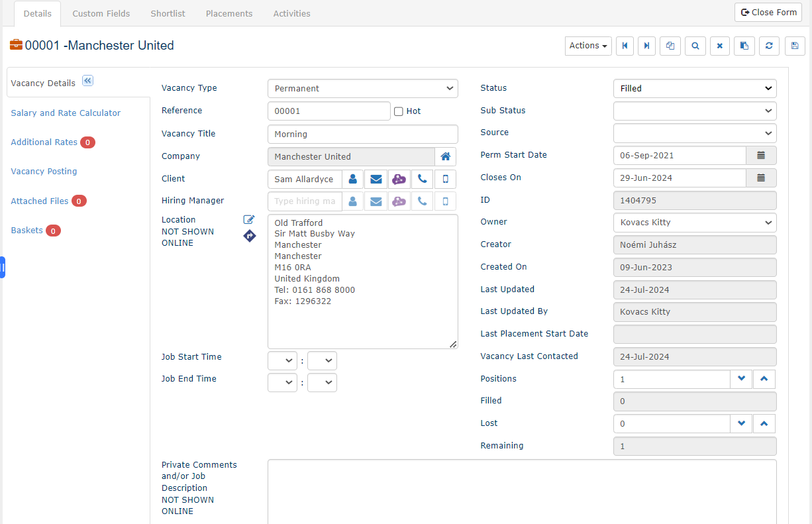Open the Activities tab

[292, 13]
